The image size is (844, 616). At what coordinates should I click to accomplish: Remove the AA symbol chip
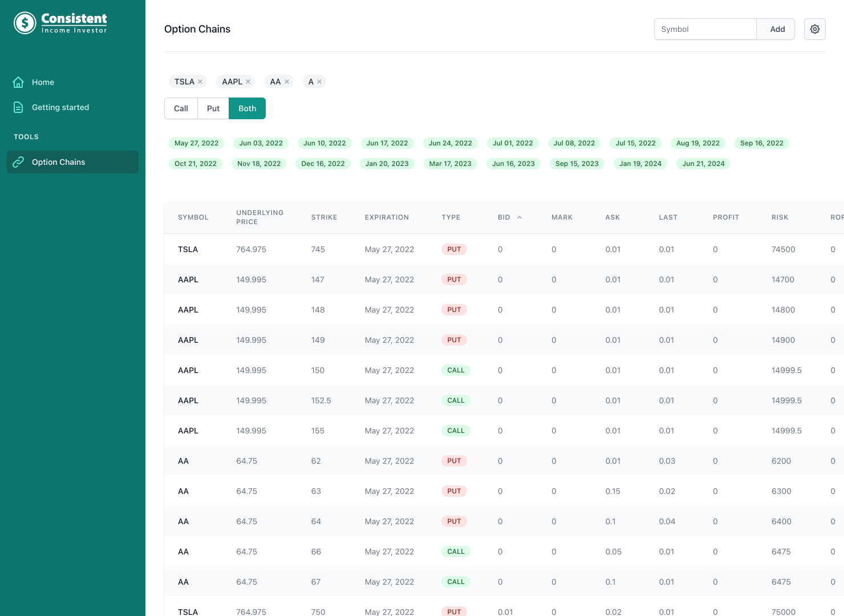point(287,82)
